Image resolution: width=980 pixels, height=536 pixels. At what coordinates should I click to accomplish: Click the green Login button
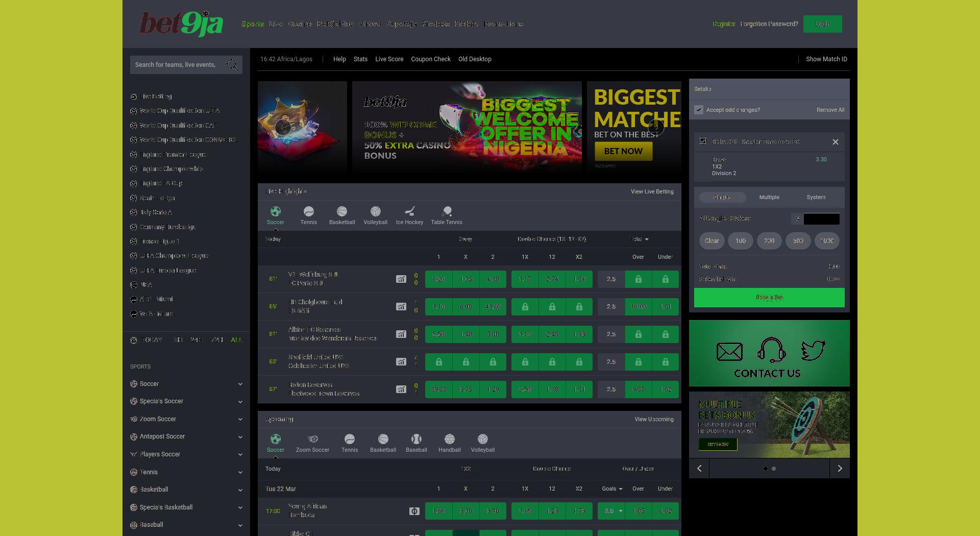(x=823, y=24)
